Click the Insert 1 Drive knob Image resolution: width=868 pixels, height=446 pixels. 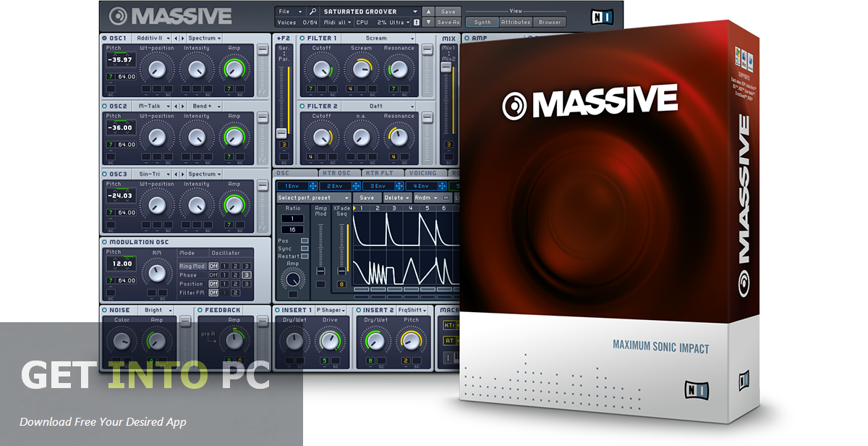coord(331,340)
